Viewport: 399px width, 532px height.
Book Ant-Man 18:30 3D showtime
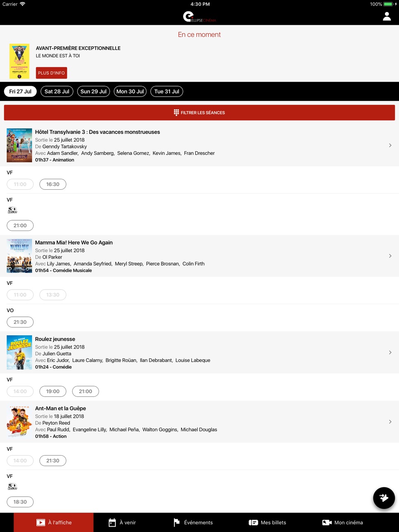pyautogui.click(x=20, y=502)
